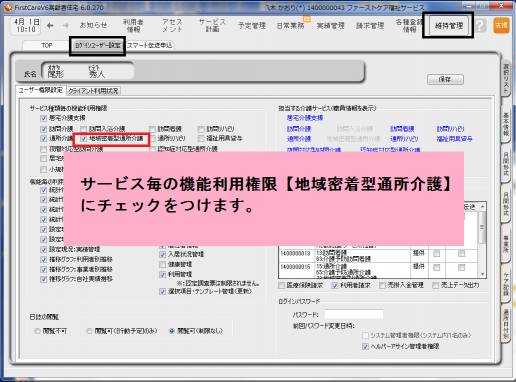Click the blue 訪問リハビリ service link
Viewport: 516px width, 382px height.
[450, 129]
